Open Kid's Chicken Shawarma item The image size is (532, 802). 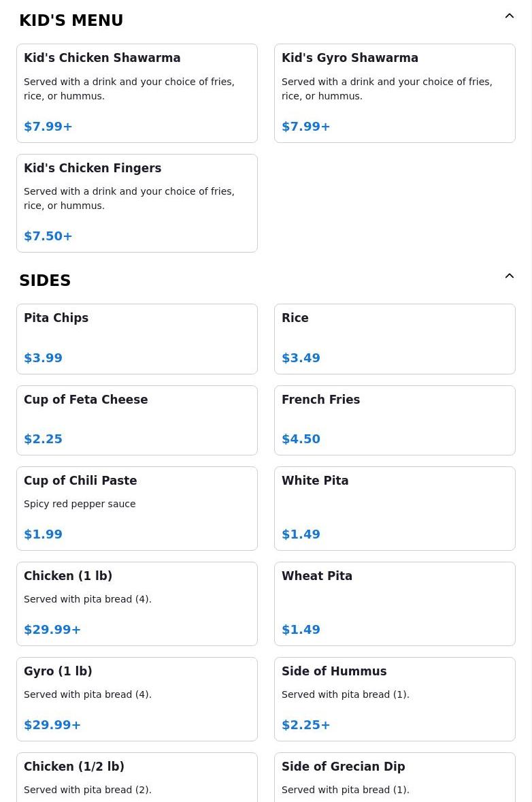pyautogui.click(x=137, y=93)
